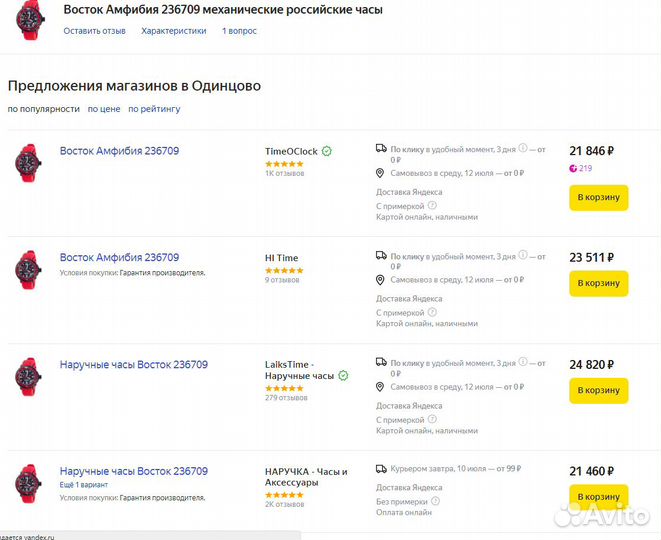This screenshot has width=661, height=540.
Task: Sort offers по популярности
Action: coord(43,109)
